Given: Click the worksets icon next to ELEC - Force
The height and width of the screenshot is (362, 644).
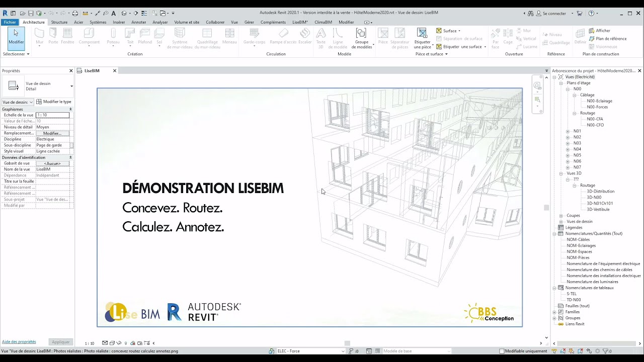Looking at the screenshot, I should point(272,351).
